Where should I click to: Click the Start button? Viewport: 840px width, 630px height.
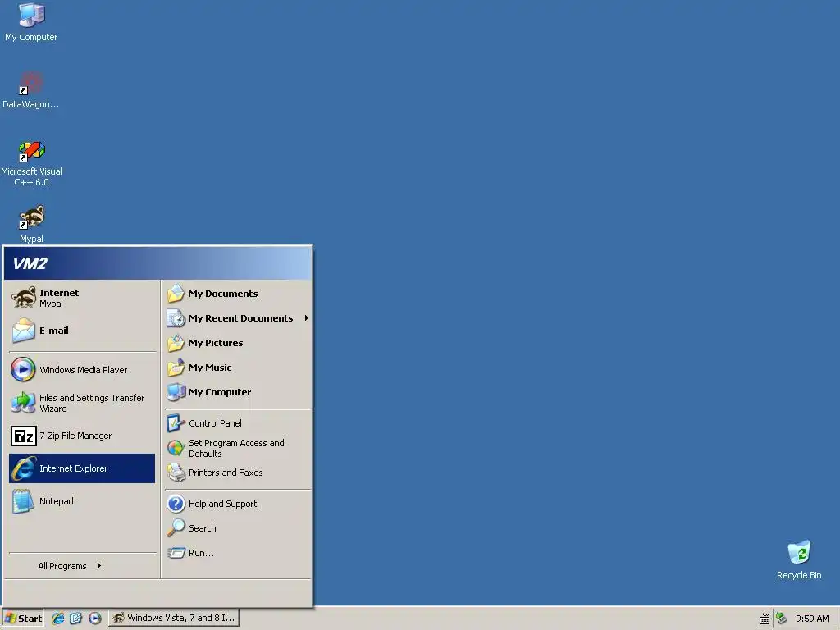(23, 619)
